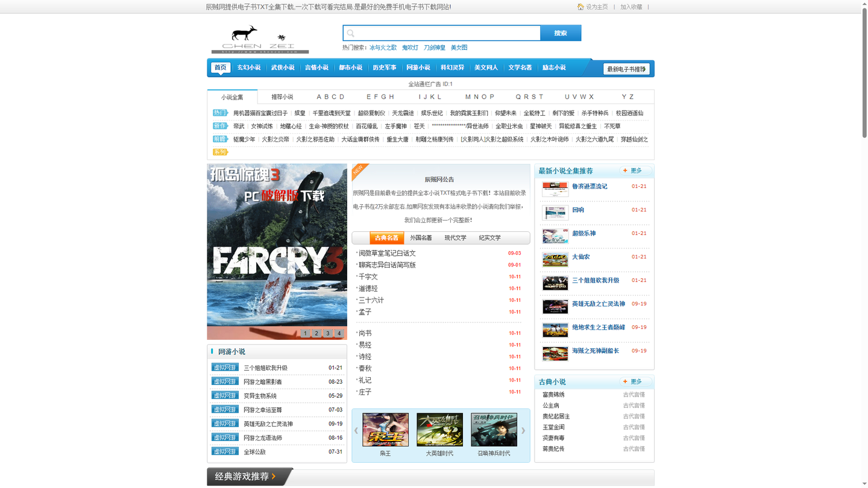Click the Far Cry 3 banner image
This screenshot has width=868, height=488.
(x=277, y=252)
